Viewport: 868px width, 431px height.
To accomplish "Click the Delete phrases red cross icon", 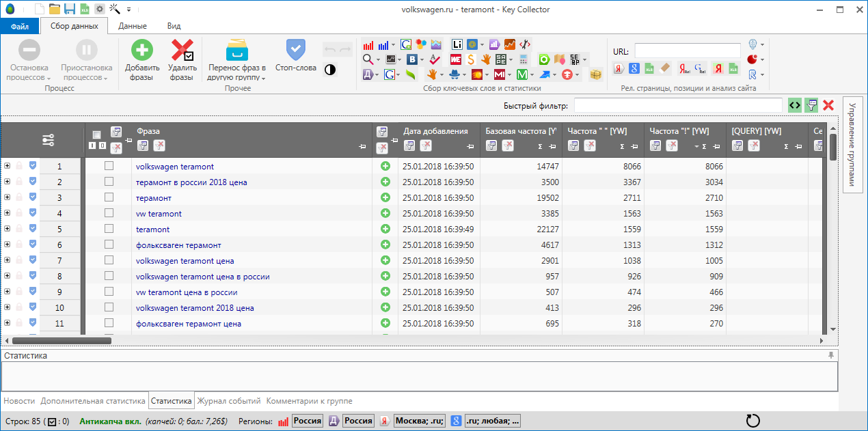I will [x=182, y=51].
